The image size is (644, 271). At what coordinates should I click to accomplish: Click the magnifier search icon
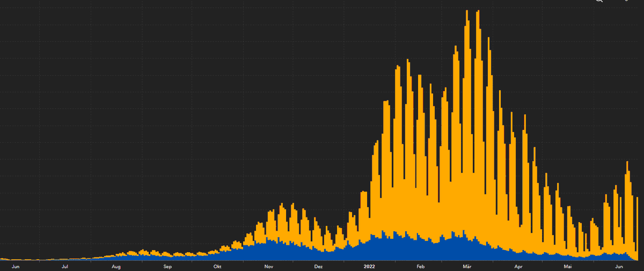pos(599,1)
